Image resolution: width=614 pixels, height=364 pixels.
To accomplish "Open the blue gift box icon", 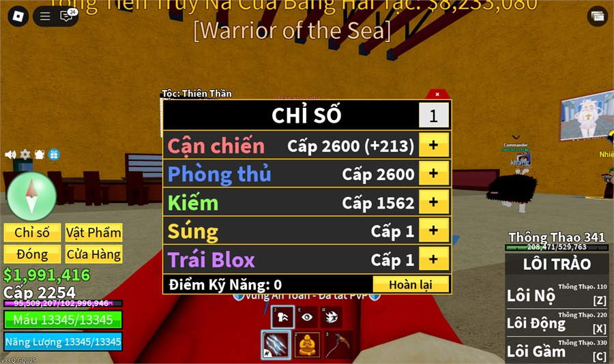I will [54, 155].
